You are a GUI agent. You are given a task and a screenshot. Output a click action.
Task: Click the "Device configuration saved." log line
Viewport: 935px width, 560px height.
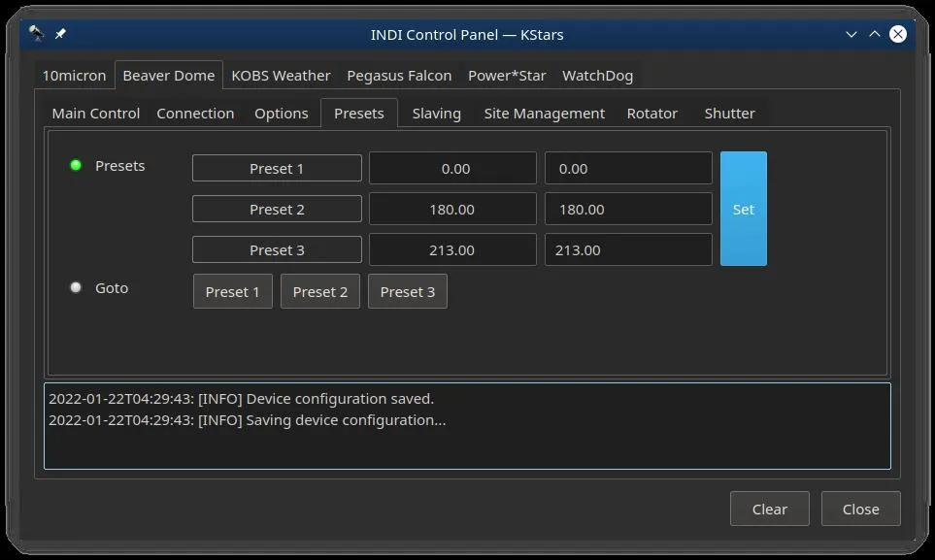point(242,398)
